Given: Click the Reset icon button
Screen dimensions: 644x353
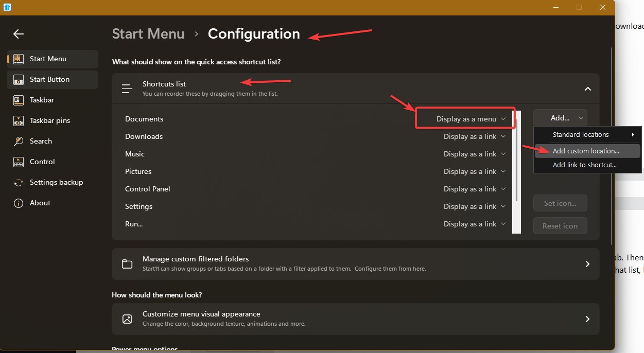Looking at the screenshot, I should click(x=560, y=226).
